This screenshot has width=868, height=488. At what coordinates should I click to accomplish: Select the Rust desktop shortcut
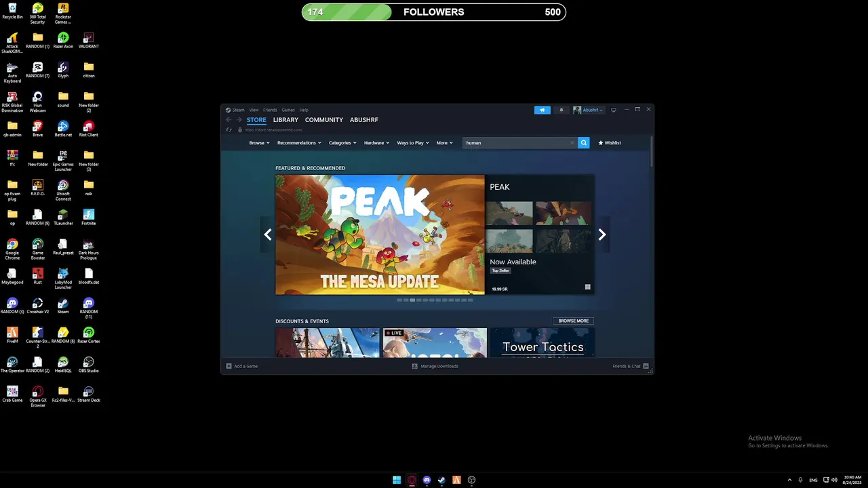[x=37, y=276]
